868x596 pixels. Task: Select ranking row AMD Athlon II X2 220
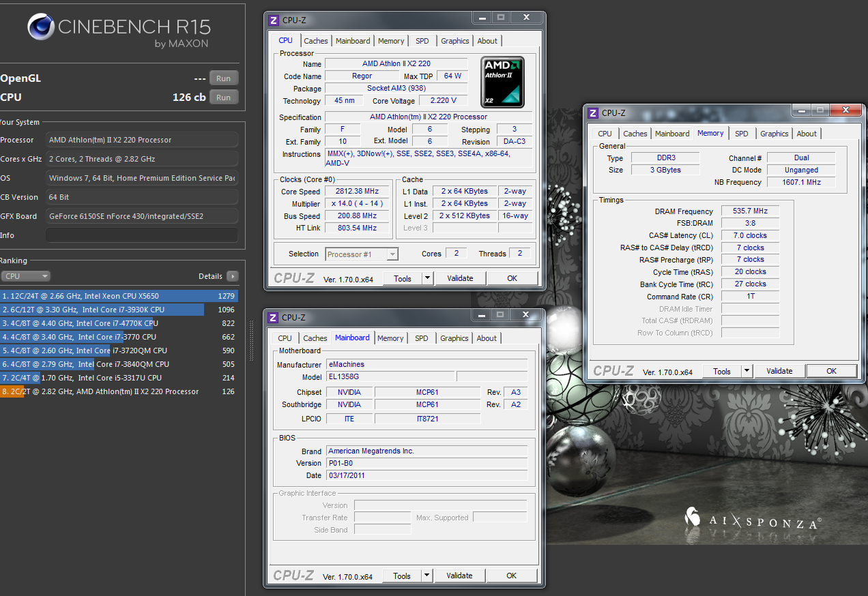pos(119,391)
